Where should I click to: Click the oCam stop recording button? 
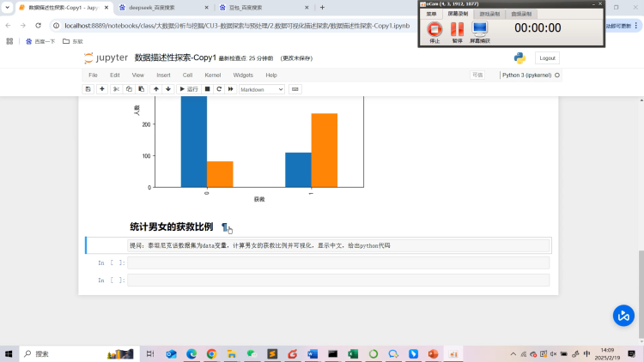(x=434, y=32)
